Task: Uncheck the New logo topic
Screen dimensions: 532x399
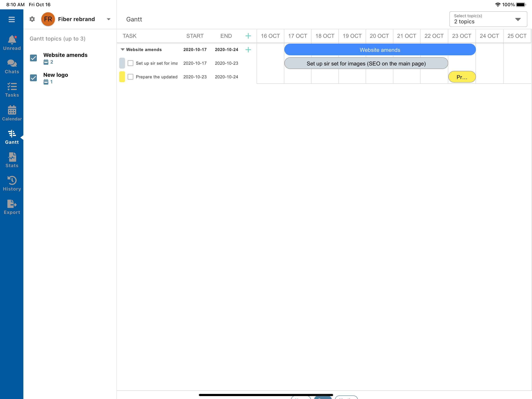Action: [x=33, y=78]
